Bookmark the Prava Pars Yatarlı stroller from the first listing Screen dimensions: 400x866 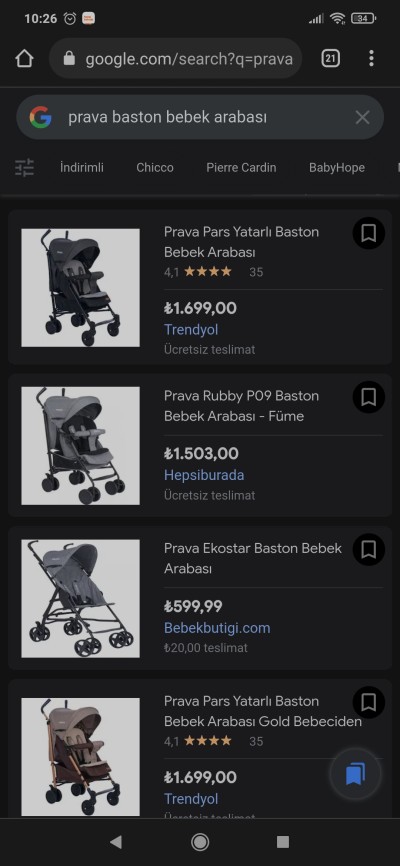pyautogui.click(x=369, y=233)
